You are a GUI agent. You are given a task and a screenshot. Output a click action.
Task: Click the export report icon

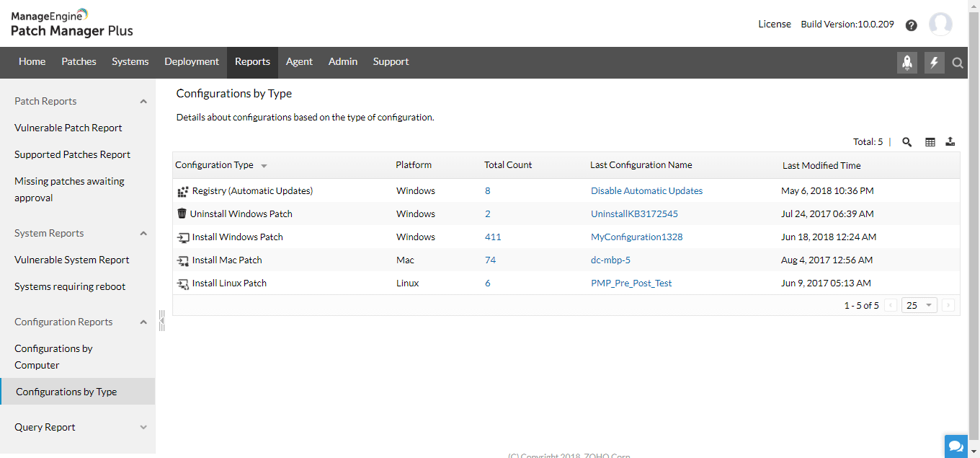[x=950, y=142]
